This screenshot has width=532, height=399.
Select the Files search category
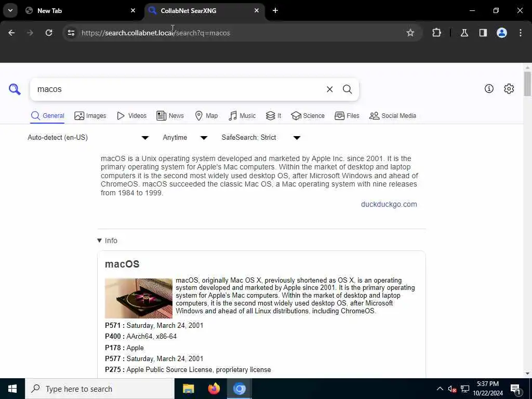click(347, 116)
